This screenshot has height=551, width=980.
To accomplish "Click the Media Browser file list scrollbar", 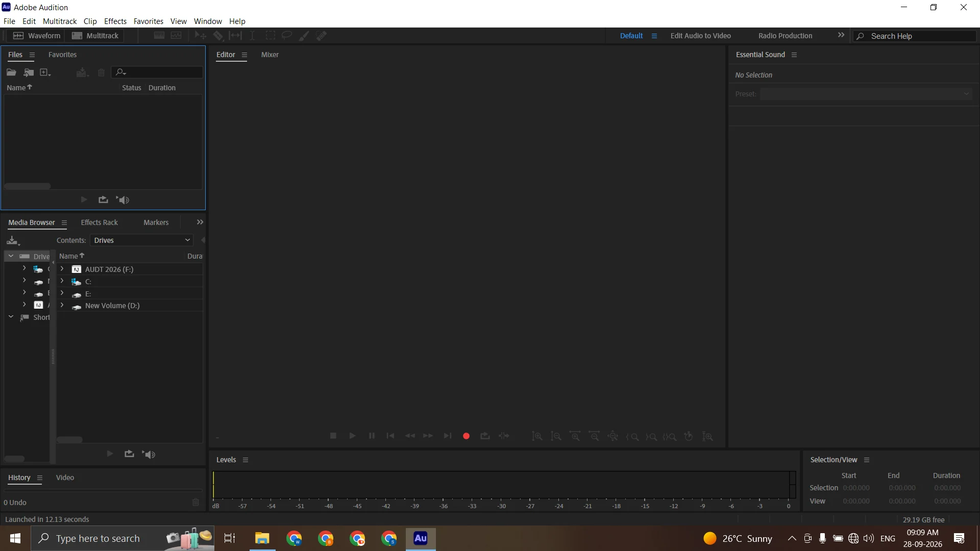I will click(69, 440).
